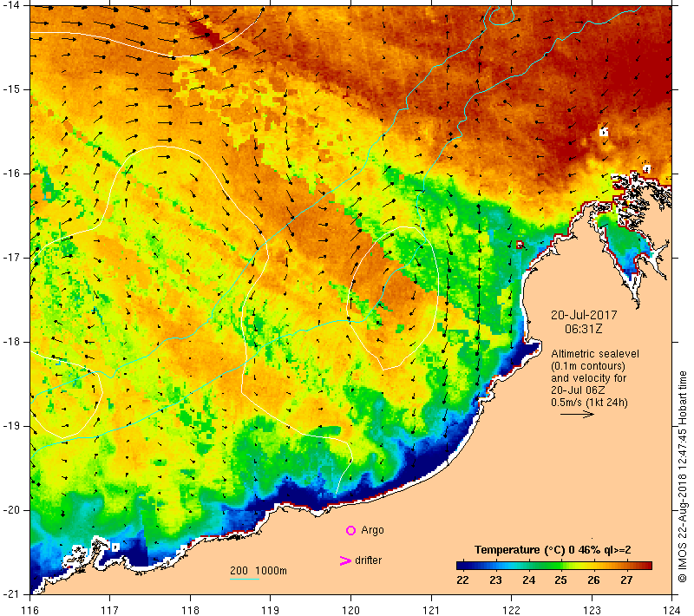Click the magenta drifter arrowhead legend marker
The width and height of the screenshot is (694, 616).
click(345, 560)
